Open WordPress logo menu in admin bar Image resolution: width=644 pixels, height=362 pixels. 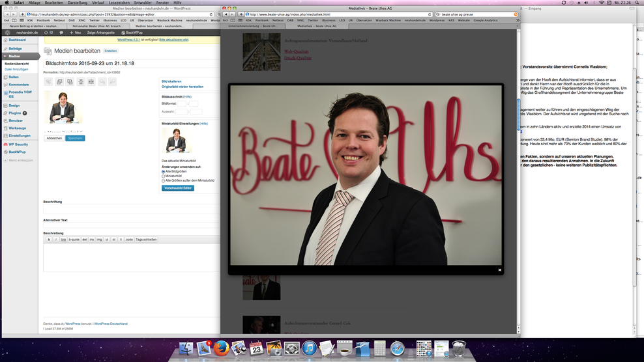pyautogui.click(x=7, y=33)
